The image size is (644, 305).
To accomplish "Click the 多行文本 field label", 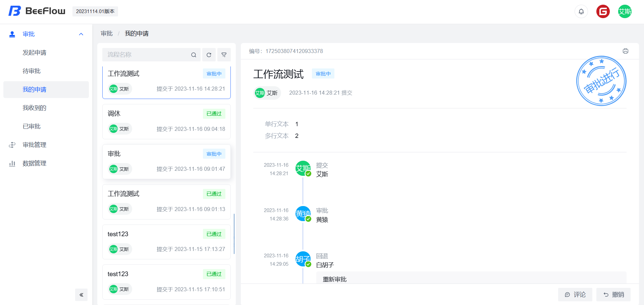I will pyautogui.click(x=277, y=136).
